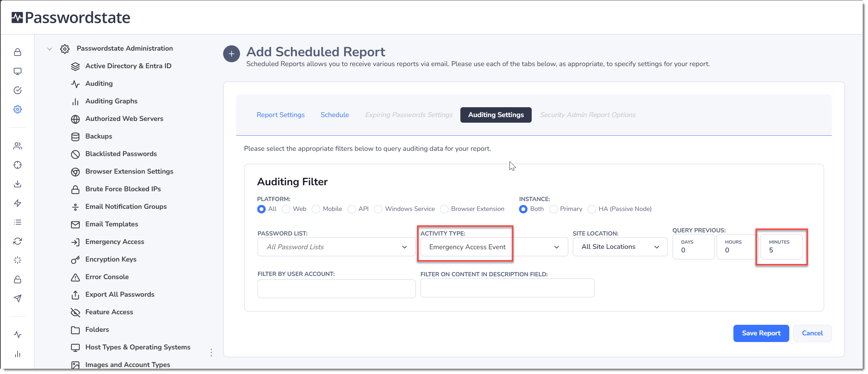868x374 pixels.
Task: Click the bar chart icon beside Auditing Graphs
Action: [75, 102]
